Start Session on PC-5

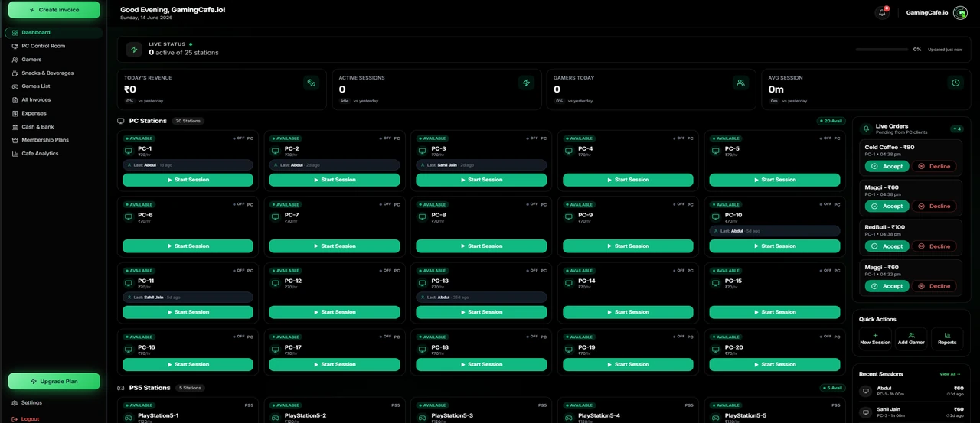(774, 180)
